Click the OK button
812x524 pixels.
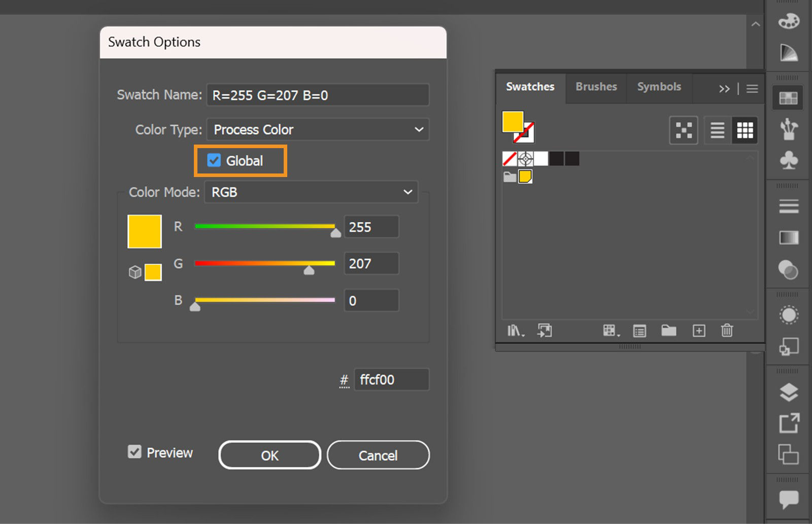[269, 455]
